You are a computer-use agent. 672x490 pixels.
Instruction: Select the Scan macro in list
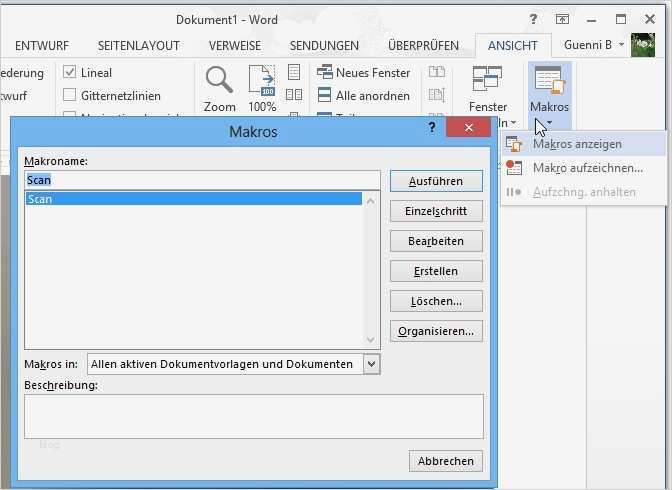point(193,199)
